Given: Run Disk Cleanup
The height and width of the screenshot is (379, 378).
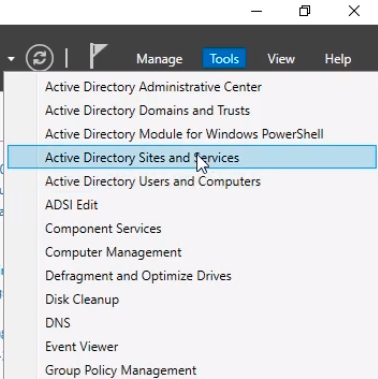Looking at the screenshot, I should pos(192,299).
